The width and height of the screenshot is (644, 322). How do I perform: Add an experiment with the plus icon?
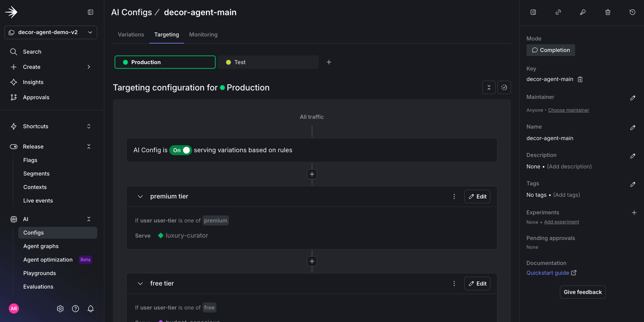coord(634,213)
